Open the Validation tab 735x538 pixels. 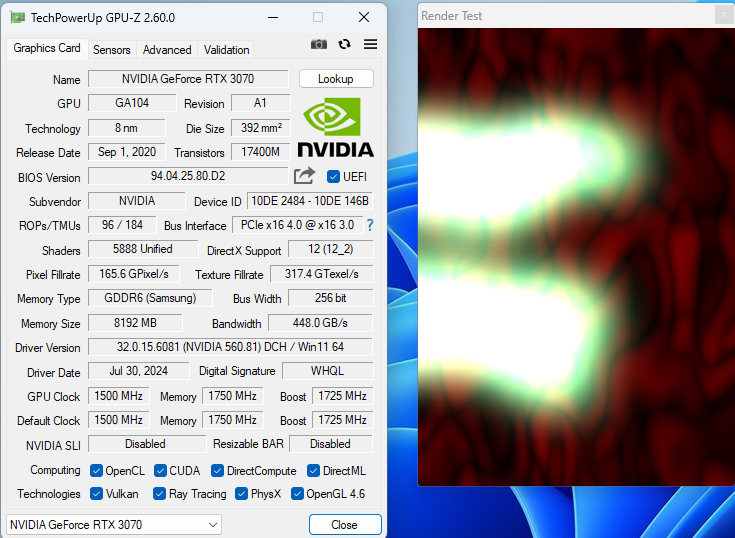226,50
